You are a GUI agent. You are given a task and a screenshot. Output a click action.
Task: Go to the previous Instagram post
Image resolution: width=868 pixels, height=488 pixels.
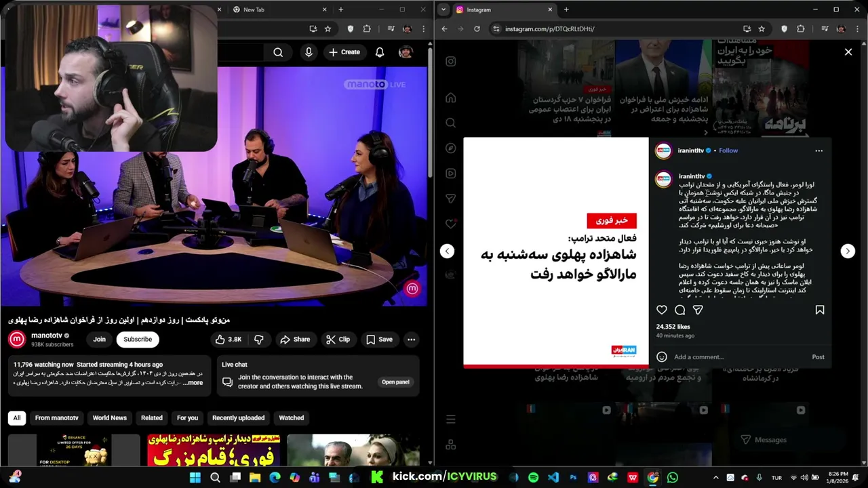pyautogui.click(x=447, y=251)
